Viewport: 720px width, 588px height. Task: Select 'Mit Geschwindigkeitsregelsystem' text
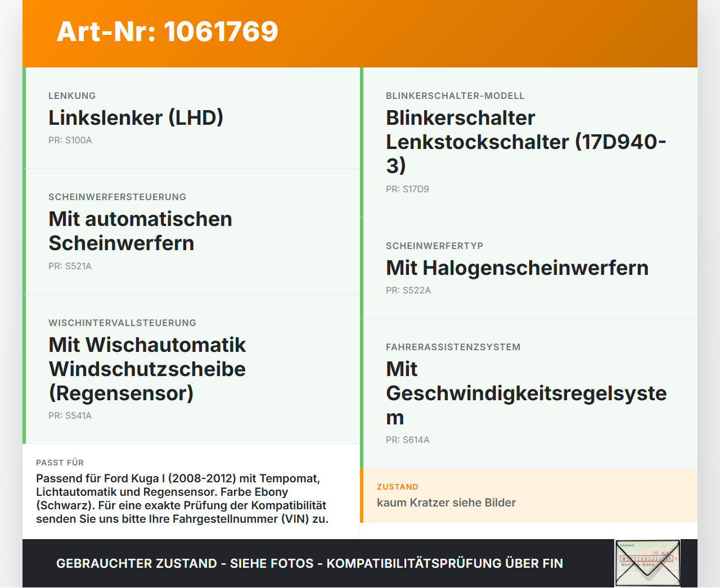pyautogui.click(x=526, y=393)
